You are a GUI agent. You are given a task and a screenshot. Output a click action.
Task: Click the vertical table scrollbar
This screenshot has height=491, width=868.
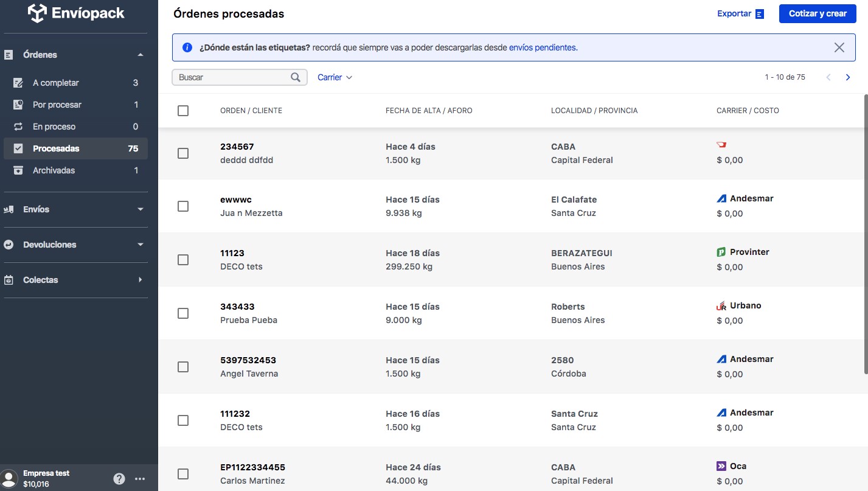tap(866, 235)
